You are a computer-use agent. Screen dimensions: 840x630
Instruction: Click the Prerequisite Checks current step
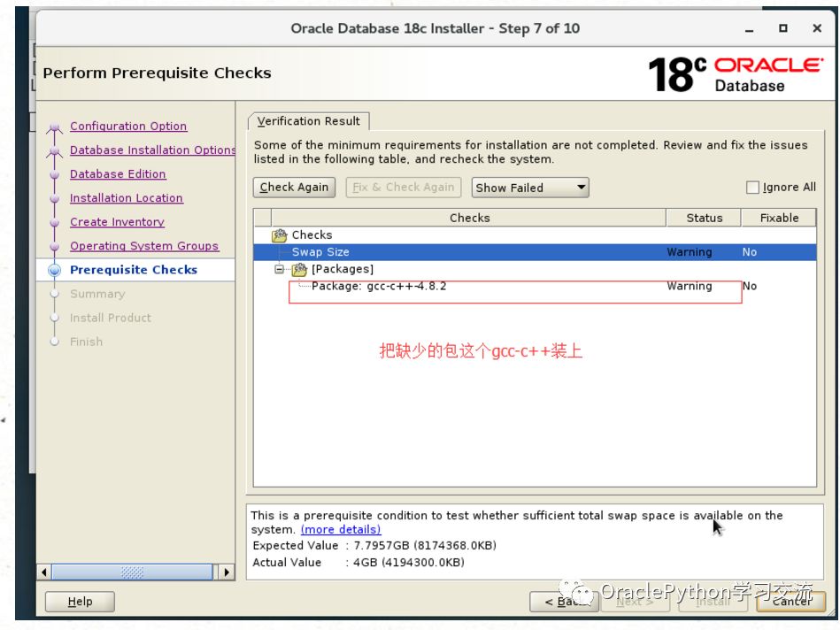coord(134,270)
